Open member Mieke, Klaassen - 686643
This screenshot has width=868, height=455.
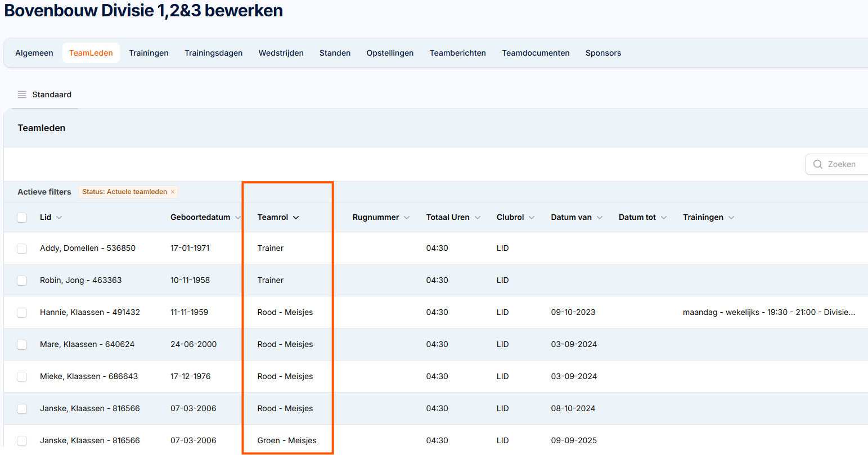tap(89, 376)
